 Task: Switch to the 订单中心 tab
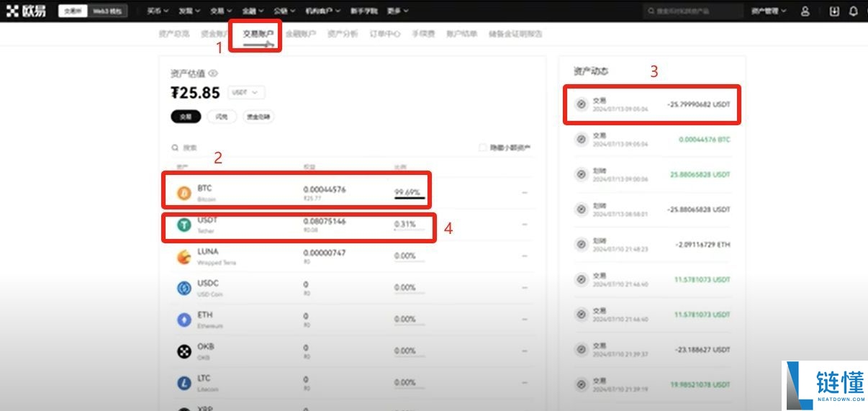coord(385,34)
